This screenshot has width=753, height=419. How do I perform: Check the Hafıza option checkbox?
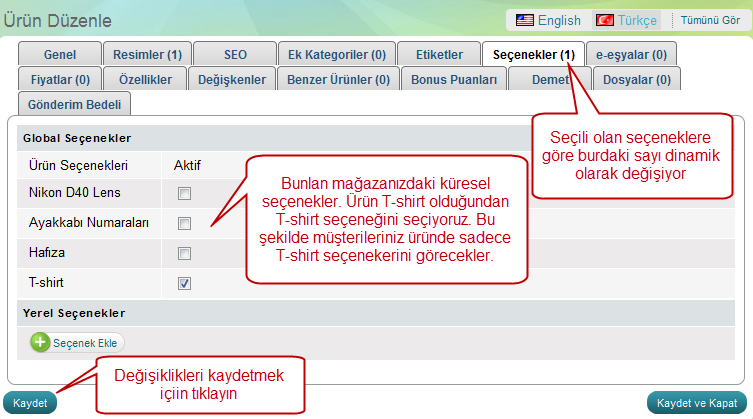184,253
